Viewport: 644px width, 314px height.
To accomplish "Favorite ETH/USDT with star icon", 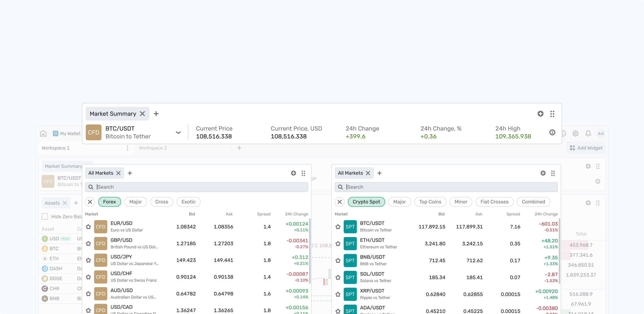I will coord(338,244).
